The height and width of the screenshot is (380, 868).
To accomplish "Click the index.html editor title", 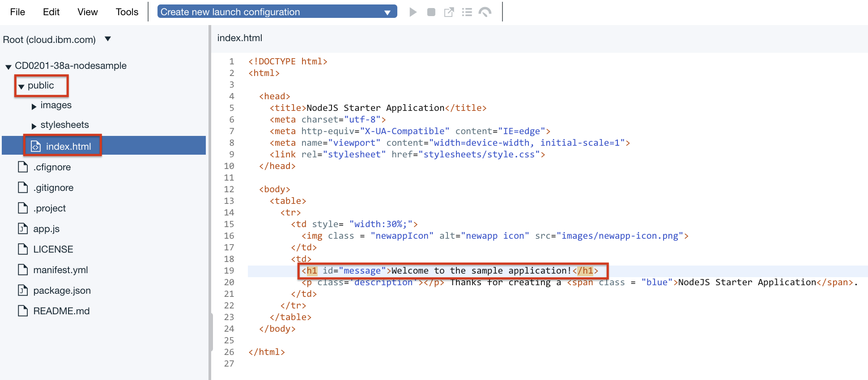I will coord(240,38).
